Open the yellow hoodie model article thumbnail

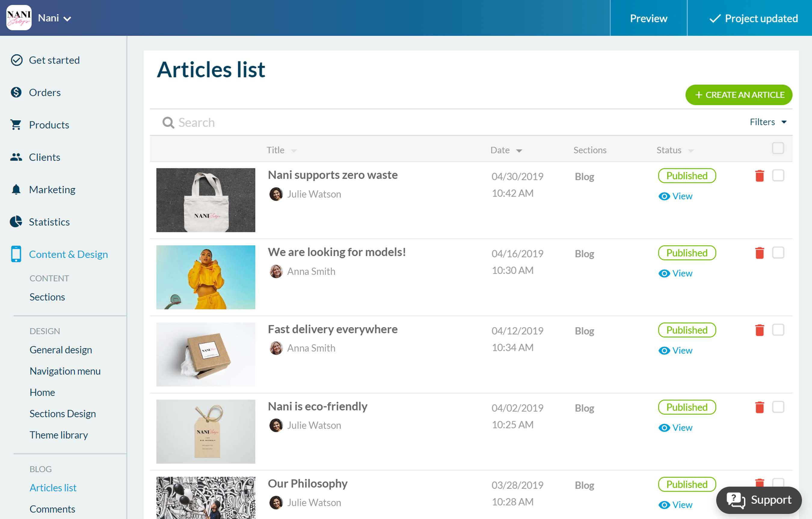205,277
